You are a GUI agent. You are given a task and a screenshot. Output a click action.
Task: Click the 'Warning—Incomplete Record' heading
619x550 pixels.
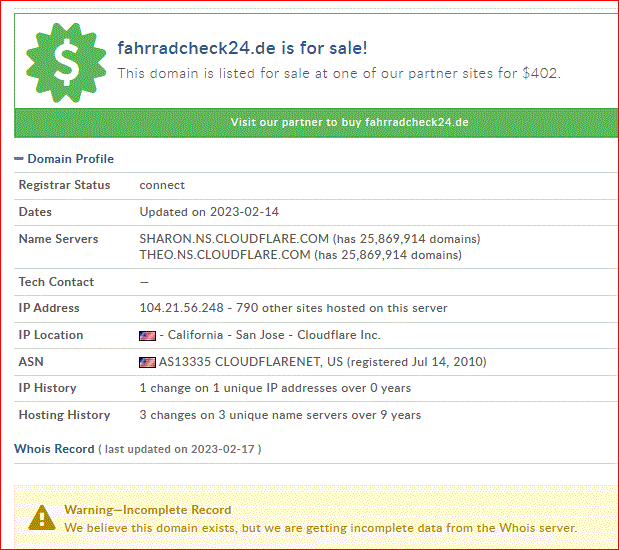(148, 510)
